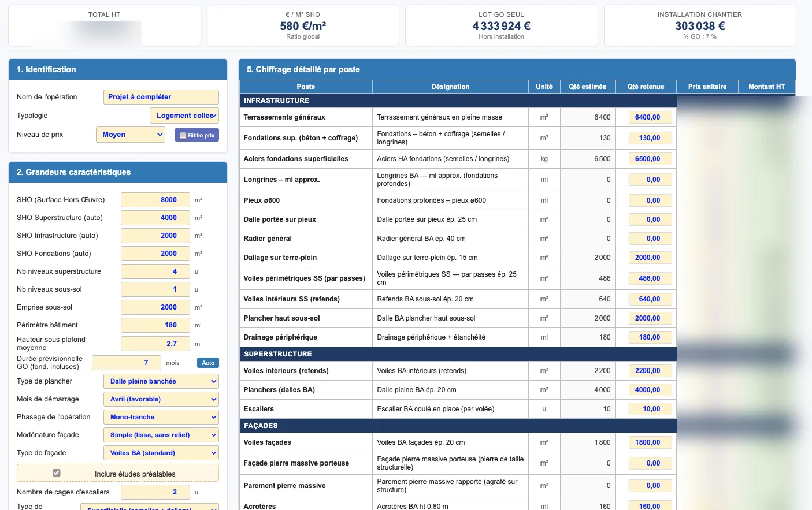The image size is (812, 510).
Task: Click the INFRASTRUCTURE section row
Action: 458,100
